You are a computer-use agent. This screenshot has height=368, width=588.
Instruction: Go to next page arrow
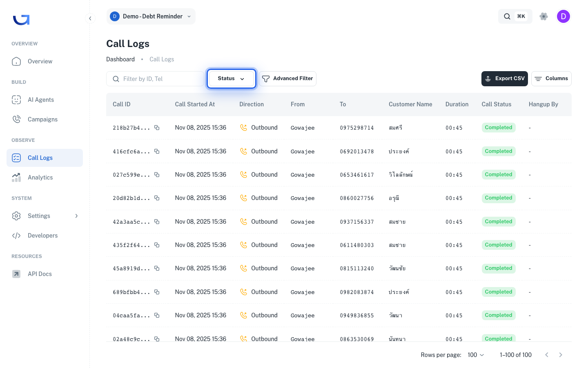pyautogui.click(x=561, y=355)
